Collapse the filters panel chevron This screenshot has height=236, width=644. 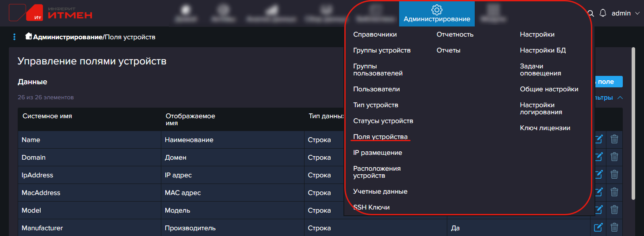[620, 97]
